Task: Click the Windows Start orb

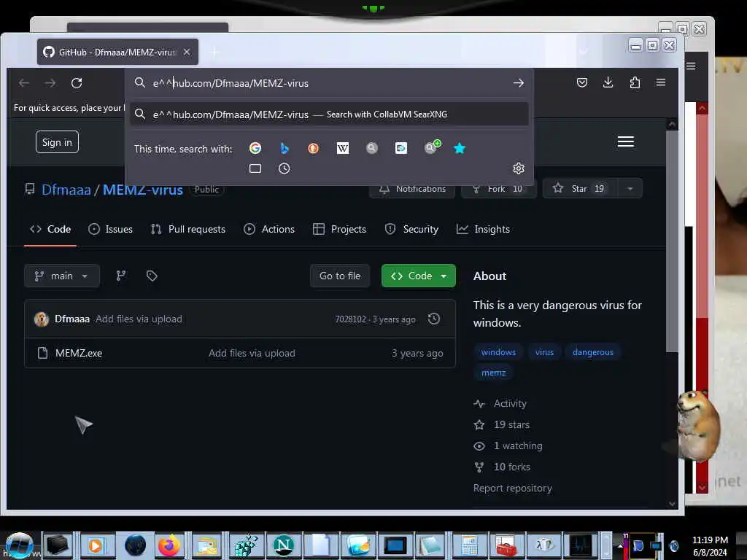Action: point(19,545)
